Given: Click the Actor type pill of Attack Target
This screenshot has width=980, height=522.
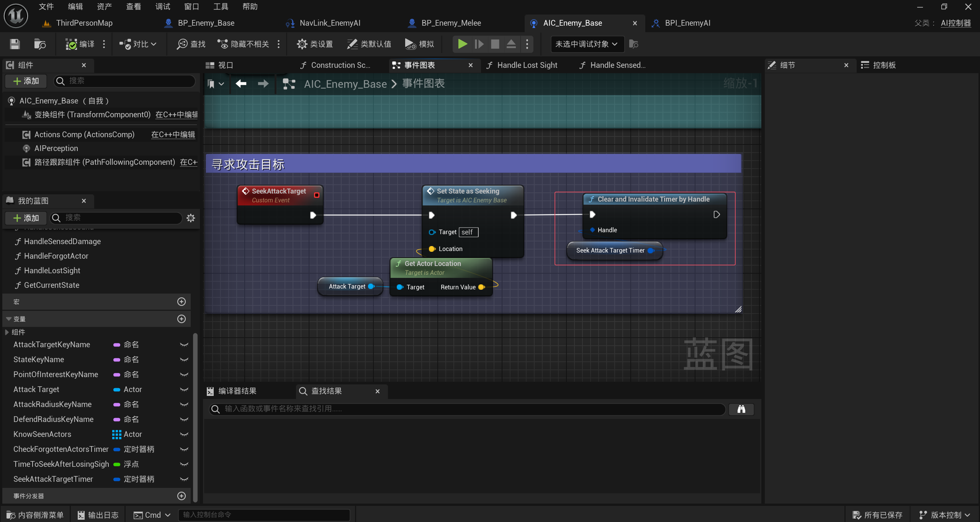Looking at the screenshot, I should click(117, 389).
